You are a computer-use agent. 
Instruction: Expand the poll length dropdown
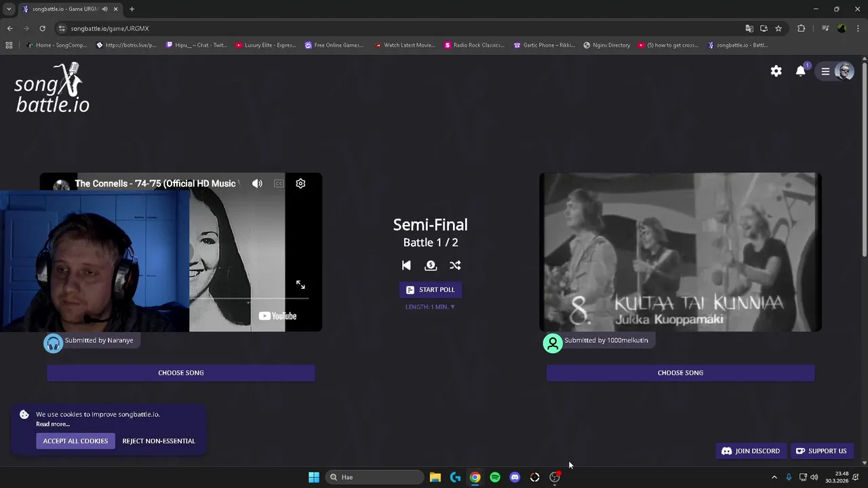[x=431, y=307]
